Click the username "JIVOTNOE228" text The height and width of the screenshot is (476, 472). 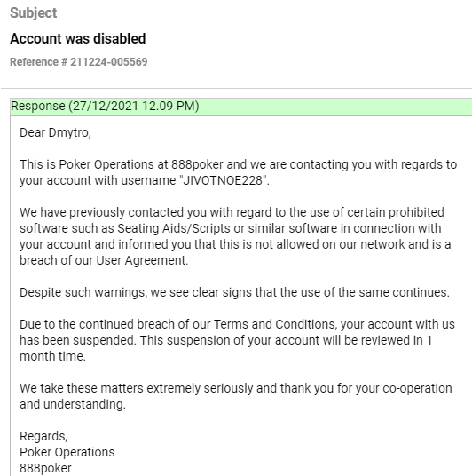point(224,180)
